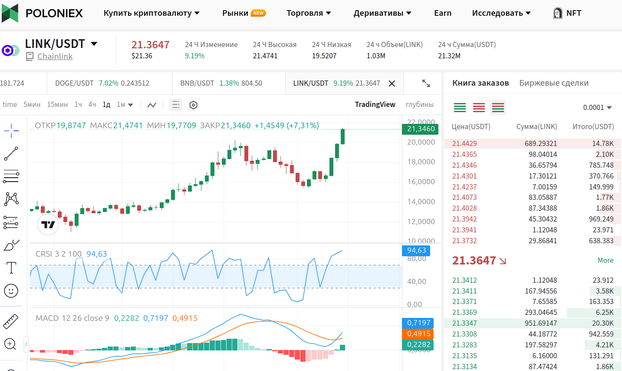This screenshot has height=371, width=622.
Task: Select the time chart interval
Action: [x=10, y=105]
